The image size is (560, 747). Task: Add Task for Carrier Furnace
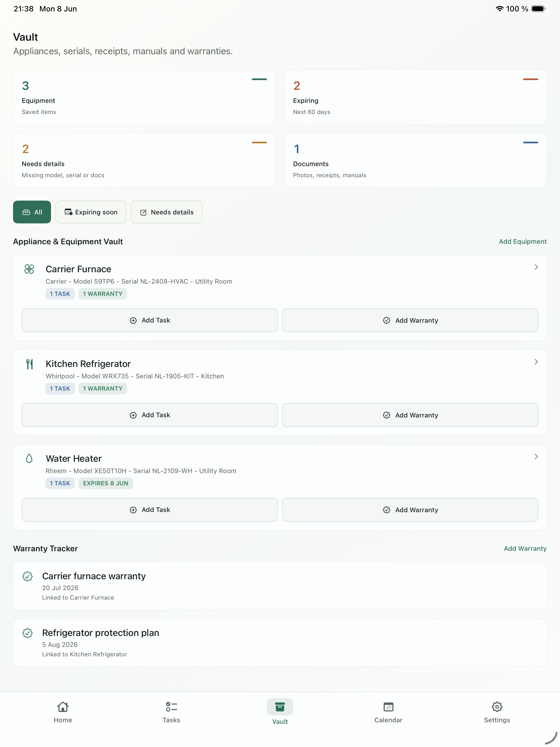pos(149,320)
